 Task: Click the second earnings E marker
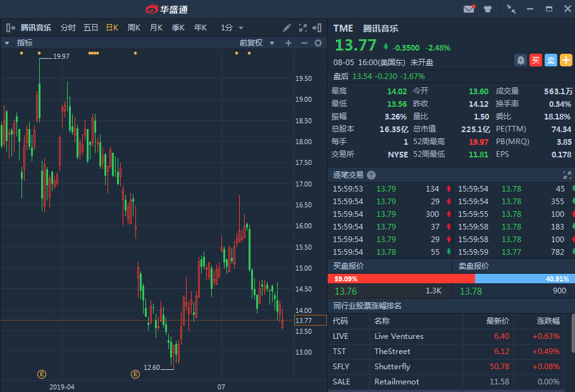[135, 374]
